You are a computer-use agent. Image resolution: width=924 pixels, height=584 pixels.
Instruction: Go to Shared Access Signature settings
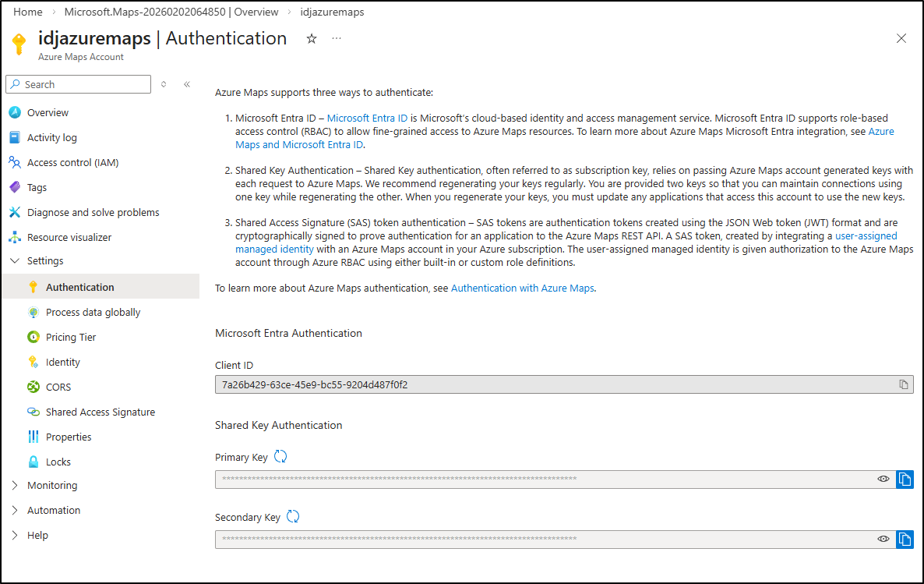tap(100, 412)
